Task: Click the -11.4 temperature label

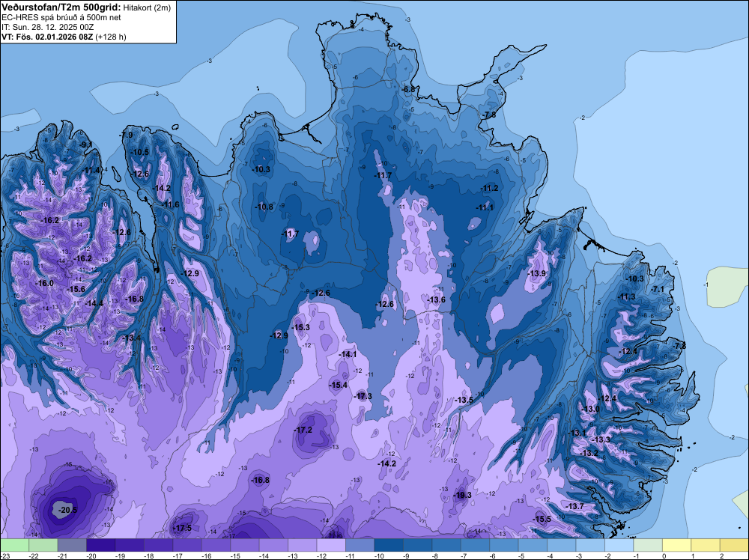Action: (x=91, y=171)
